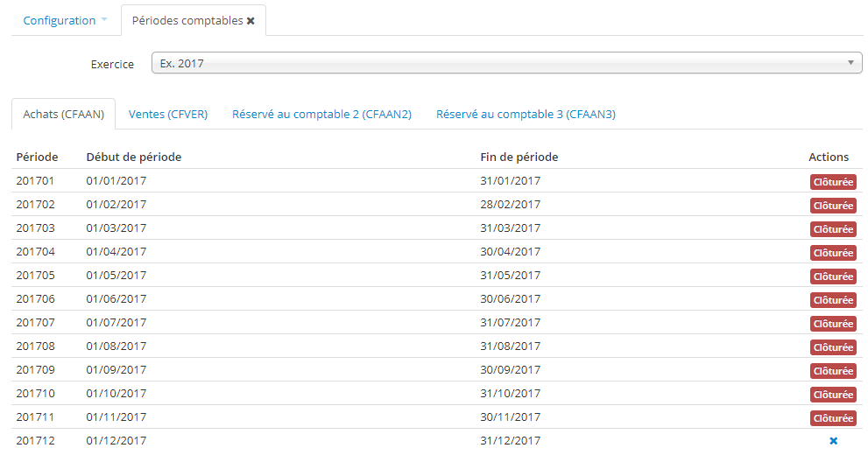Screen dimensions: 868x455
Task: Click start date 01/12/2017
Action: click(x=116, y=441)
